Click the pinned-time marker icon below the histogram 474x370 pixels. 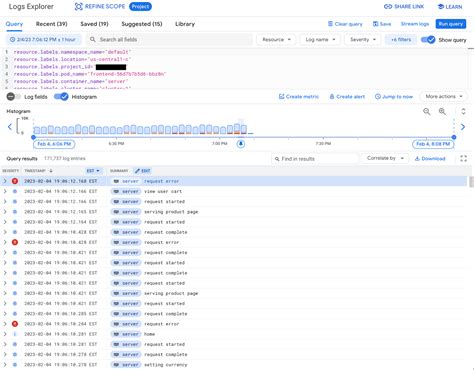point(241,144)
